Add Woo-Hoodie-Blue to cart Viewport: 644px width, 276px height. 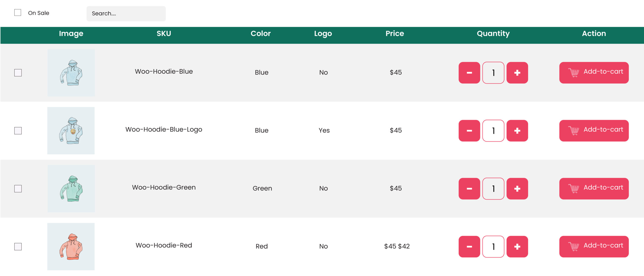tap(594, 73)
